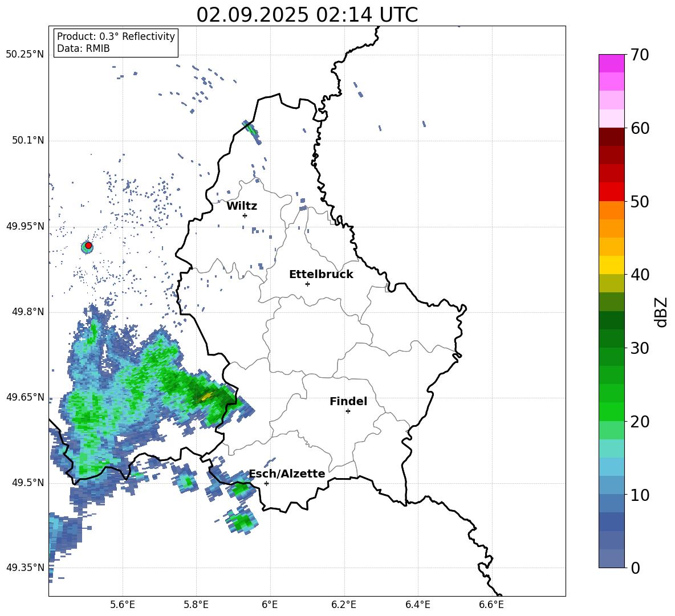Click the Wiltz station cross marker
The width and height of the screenshot is (675, 616).
point(245,215)
